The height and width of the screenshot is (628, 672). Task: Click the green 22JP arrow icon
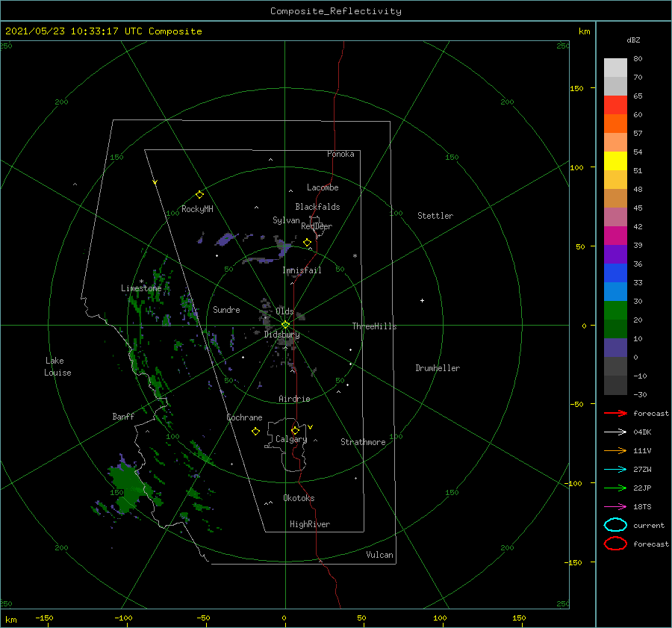click(615, 488)
